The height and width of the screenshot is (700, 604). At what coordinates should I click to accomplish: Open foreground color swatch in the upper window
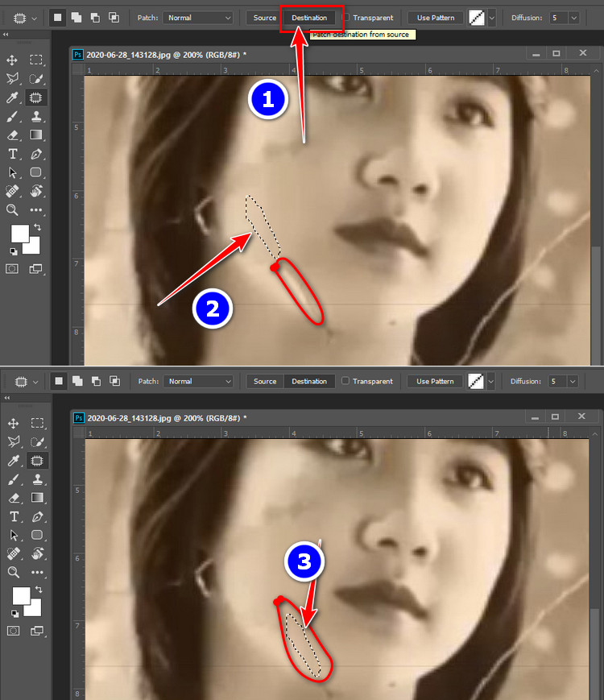pyautogui.click(x=19, y=233)
